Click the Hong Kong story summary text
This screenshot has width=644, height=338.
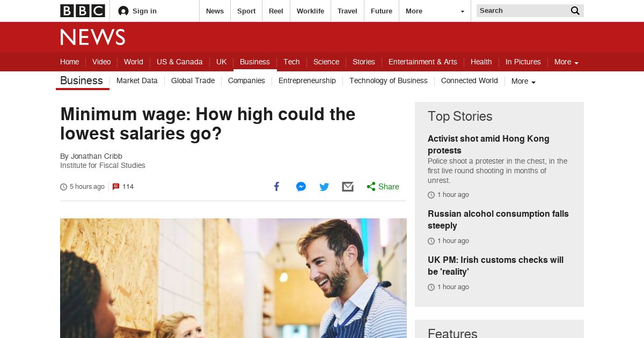[497, 171]
